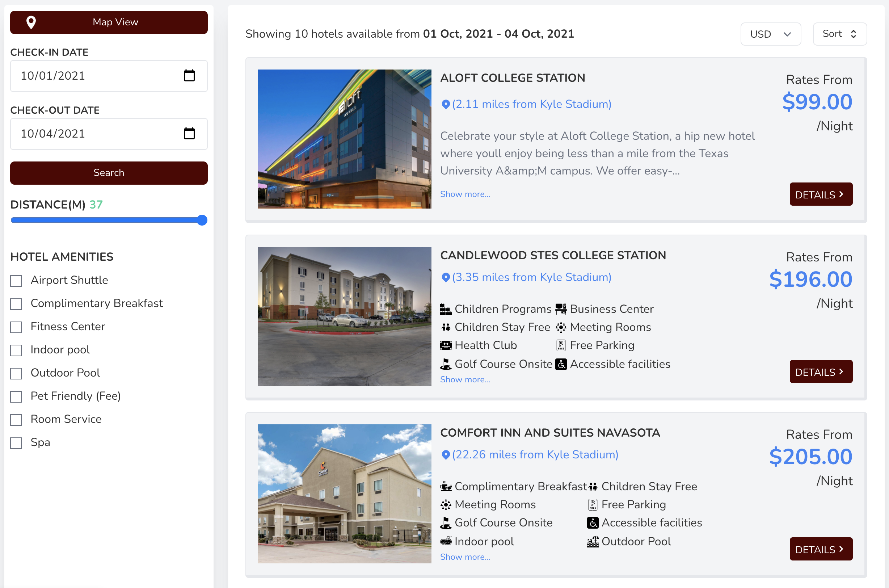Click the Search button
The image size is (889, 588).
(109, 173)
